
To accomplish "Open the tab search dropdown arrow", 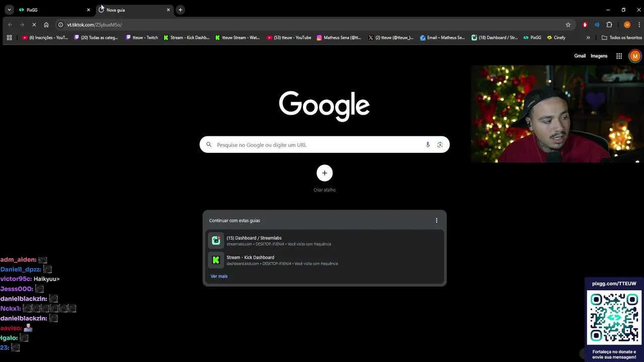I will click(x=9, y=10).
